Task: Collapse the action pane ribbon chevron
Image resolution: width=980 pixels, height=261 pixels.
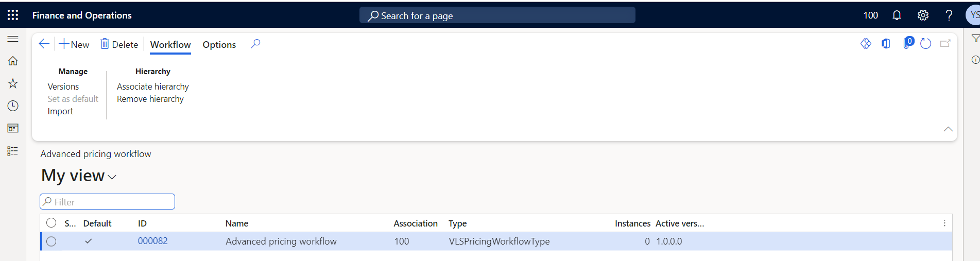Action: tap(948, 129)
